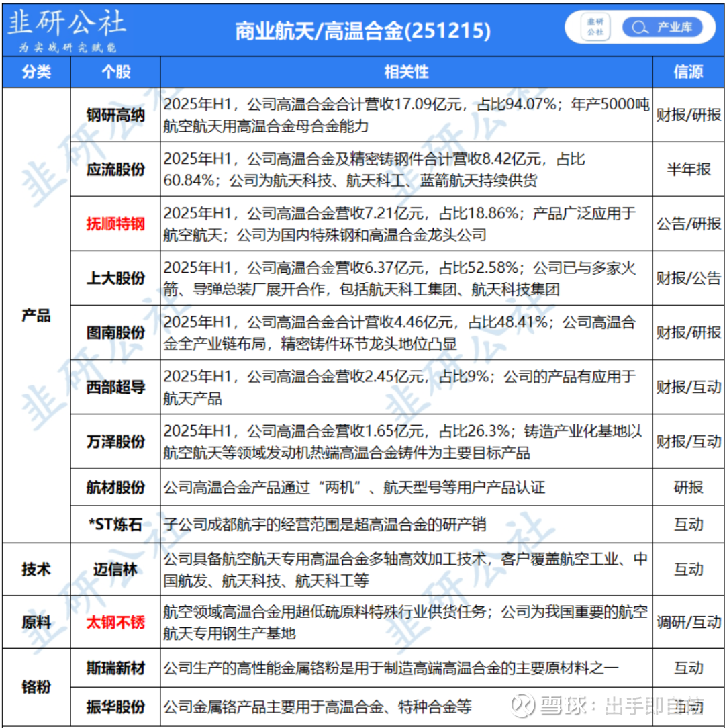The height and width of the screenshot is (728, 725).
Task: Select stock name 上大股份
Action: coord(115,278)
